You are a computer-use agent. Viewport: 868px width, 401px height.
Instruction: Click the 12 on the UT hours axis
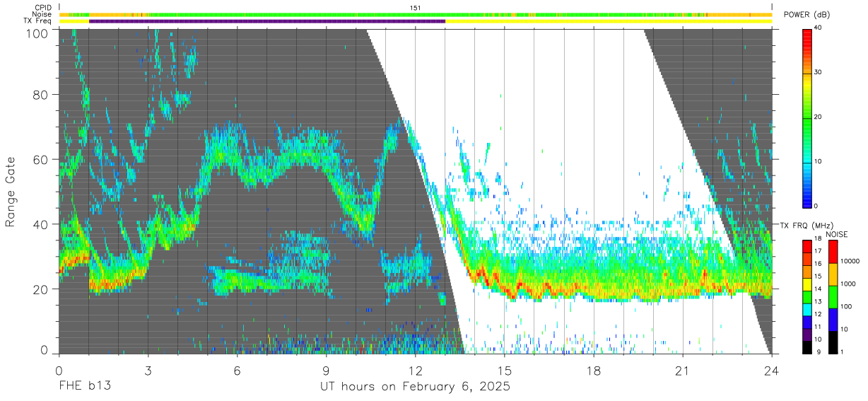tap(415, 371)
